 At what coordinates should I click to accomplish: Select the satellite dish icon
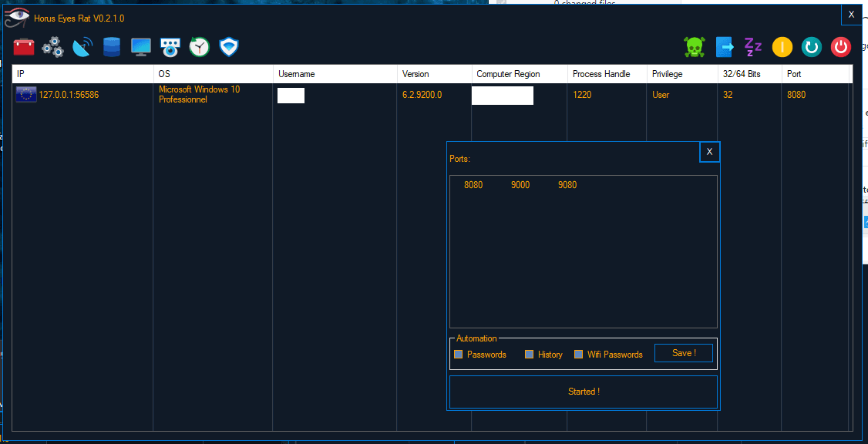pos(82,48)
